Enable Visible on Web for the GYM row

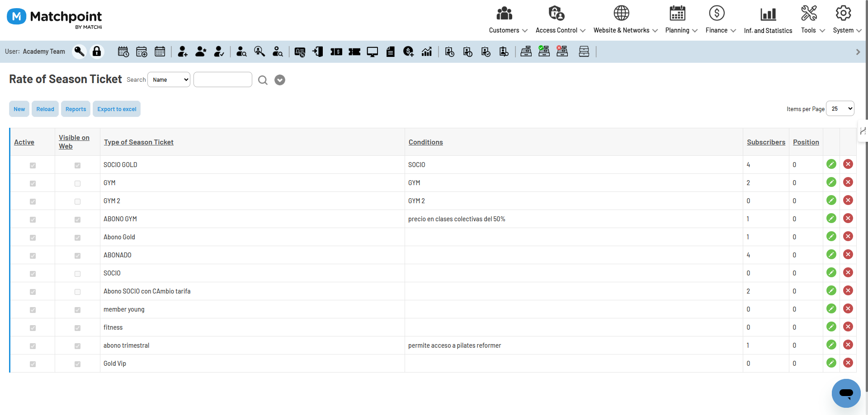(77, 183)
